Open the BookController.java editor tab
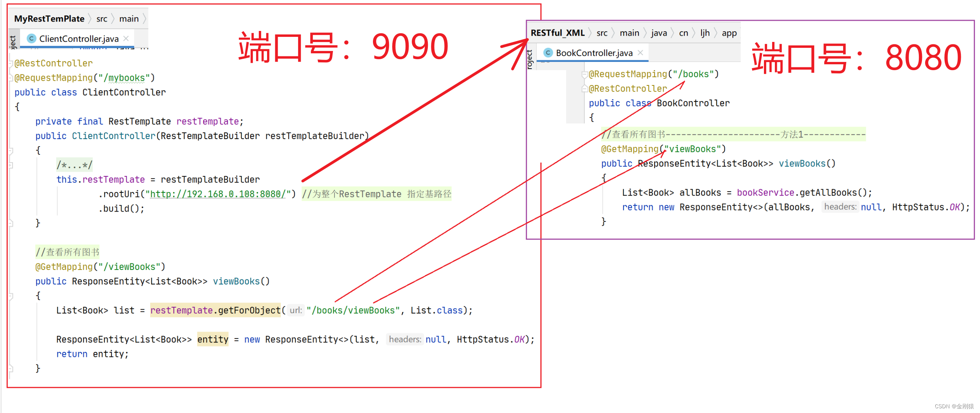The height and width of the screenshot is (413, 980). (x=592, y=53)
